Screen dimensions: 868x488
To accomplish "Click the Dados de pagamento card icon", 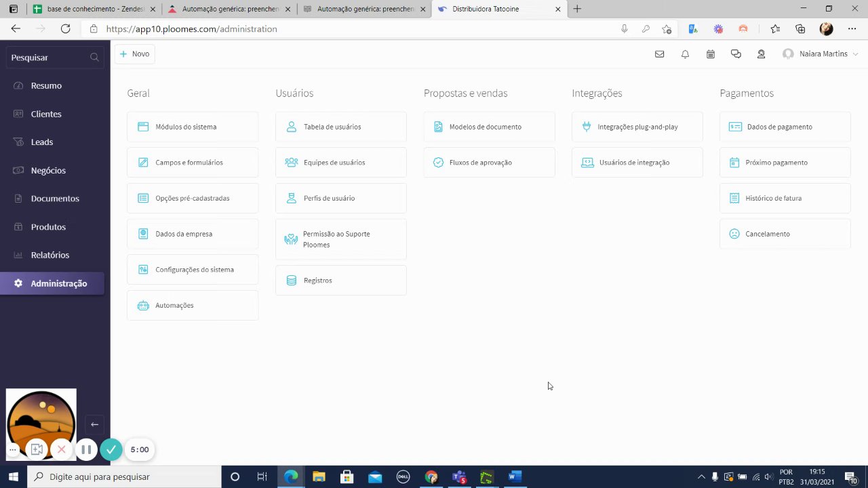I will tap(735, 127).
